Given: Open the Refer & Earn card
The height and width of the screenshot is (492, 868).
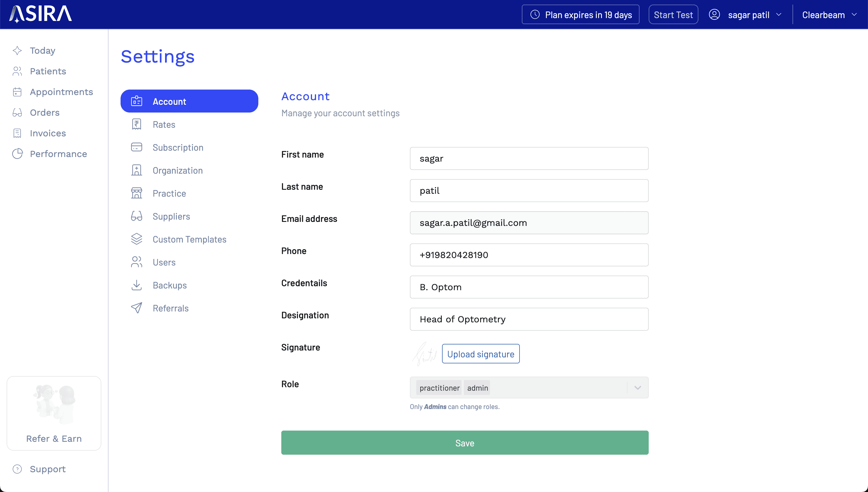Looking at the screenshot, I should click(x=54, y=413).
